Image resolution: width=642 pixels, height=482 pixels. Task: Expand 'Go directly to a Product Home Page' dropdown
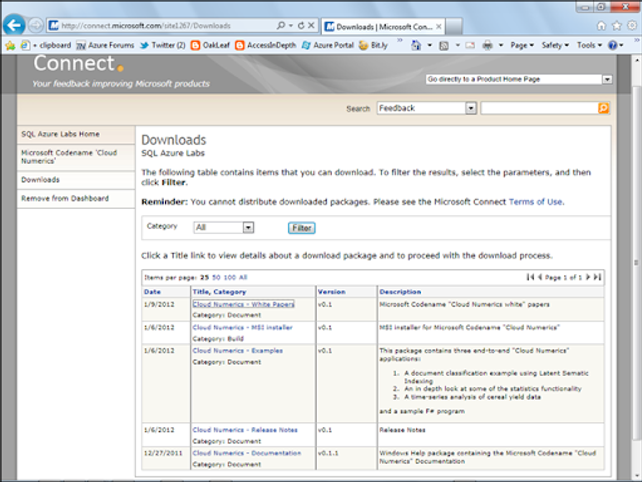pyautogui.click(x=607, y=79)
